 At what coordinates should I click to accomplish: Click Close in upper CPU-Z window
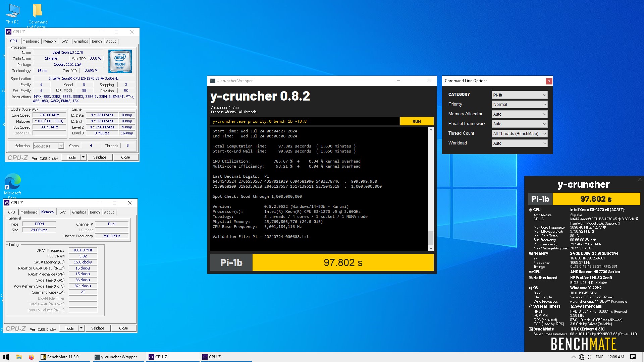125,157
